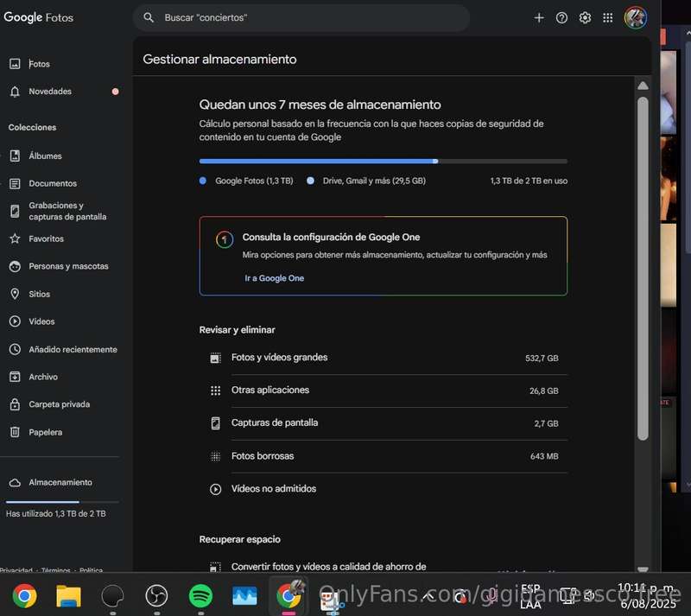Click the Google Fotos (1,3 TB) legend dot
Image resolution: width=691 pixels, height=616 pixels.
point(203,181)
